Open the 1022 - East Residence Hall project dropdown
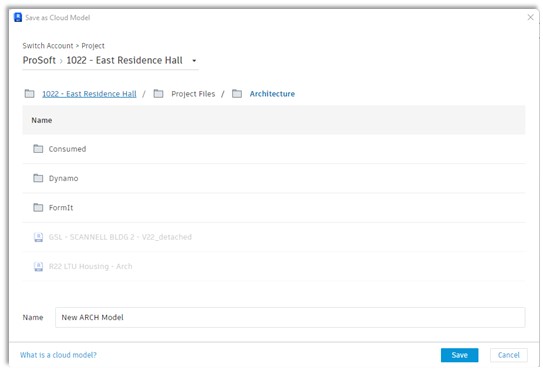The width and height of the screenshot is (543, 370). coord(124,60)
